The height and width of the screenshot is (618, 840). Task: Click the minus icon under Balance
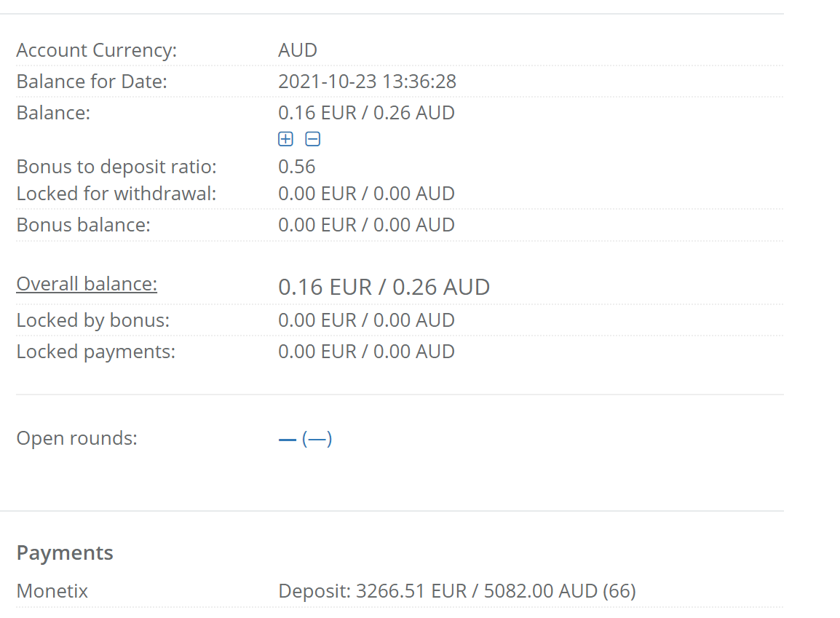click(313, 139)
